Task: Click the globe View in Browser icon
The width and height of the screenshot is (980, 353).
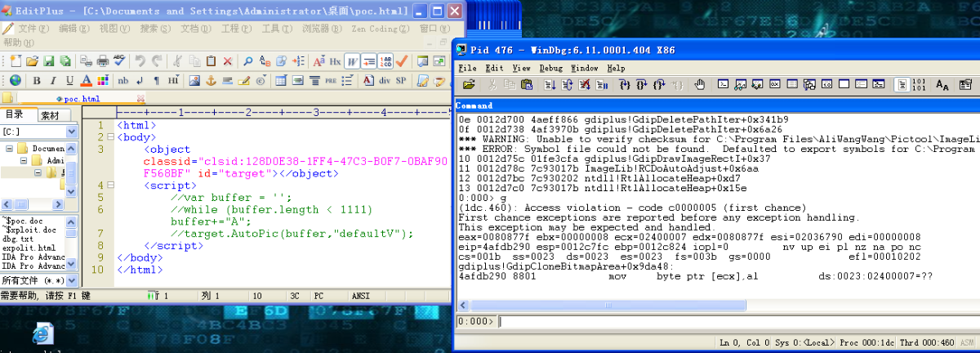Action: coord(16,80)
